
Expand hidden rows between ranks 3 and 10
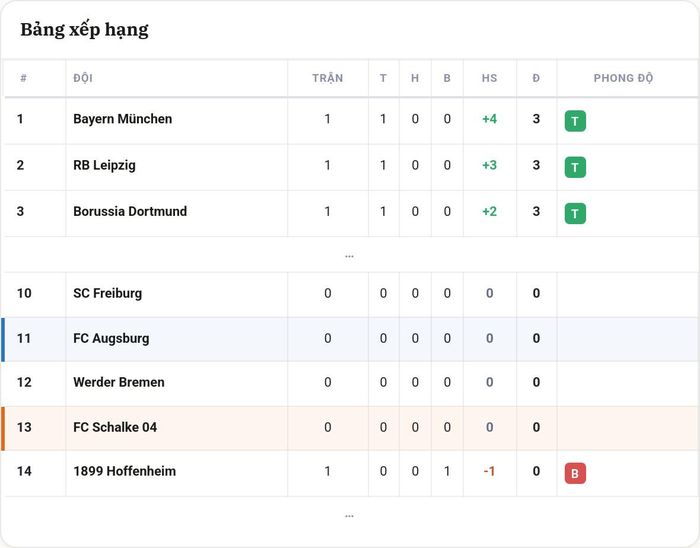tap(349, 256)
